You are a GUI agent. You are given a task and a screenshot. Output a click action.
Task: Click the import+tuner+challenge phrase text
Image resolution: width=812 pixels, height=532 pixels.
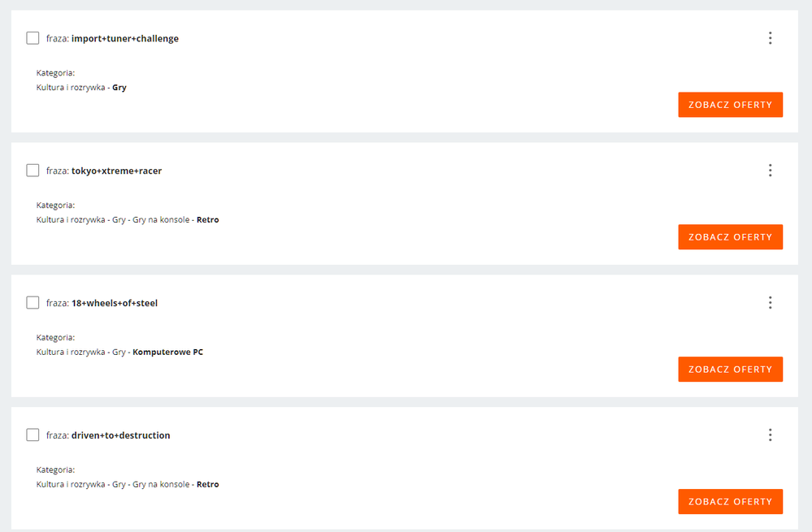[x=124, y=39]
